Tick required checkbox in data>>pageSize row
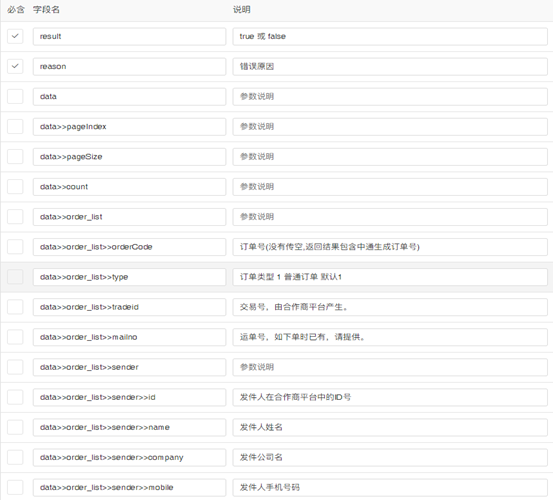The width and height of the screenshot is (553, 500). pyautogui.click(x=15, y=157)
